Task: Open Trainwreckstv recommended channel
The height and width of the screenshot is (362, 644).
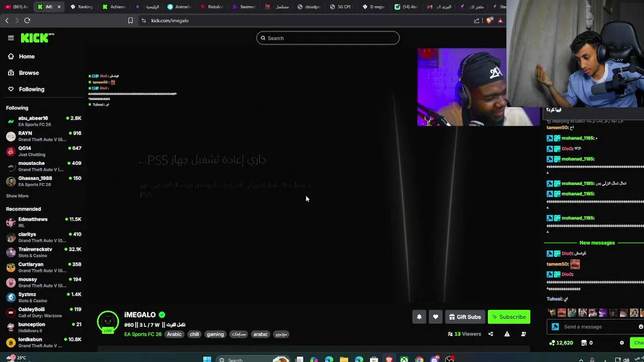Action: [x=43, y=252]
